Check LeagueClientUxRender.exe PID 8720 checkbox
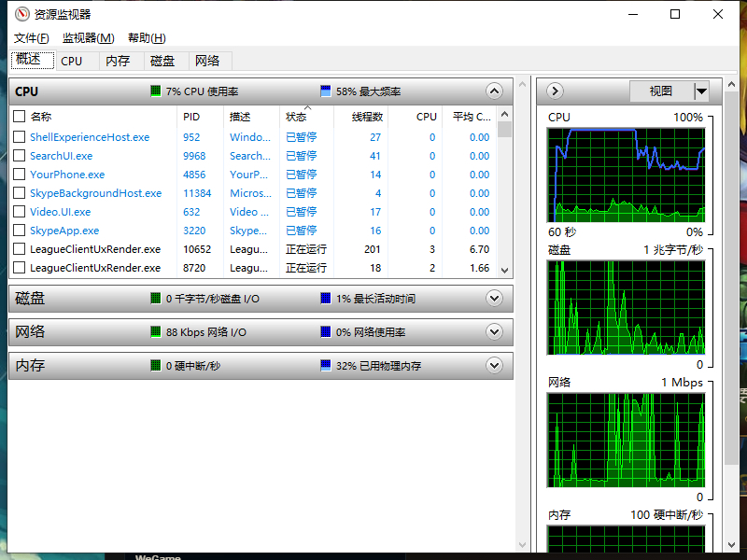747x560 pixels. click(x=19, y=268)
